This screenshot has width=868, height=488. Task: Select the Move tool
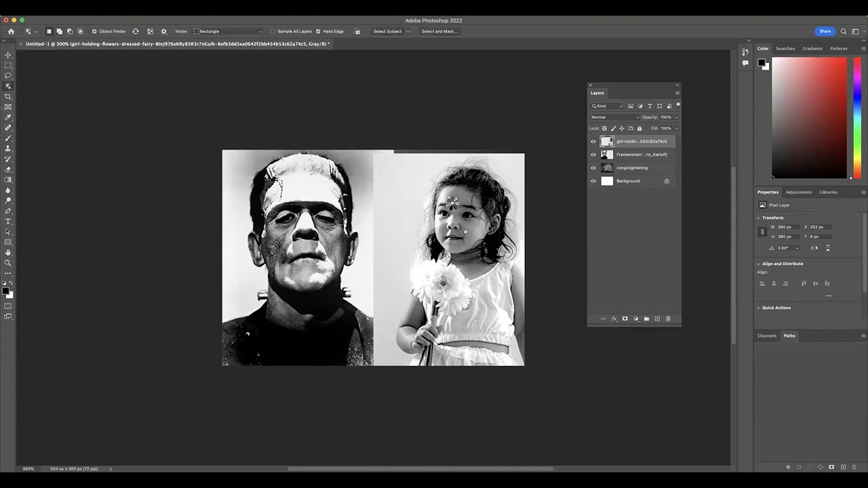coord(8,55)
